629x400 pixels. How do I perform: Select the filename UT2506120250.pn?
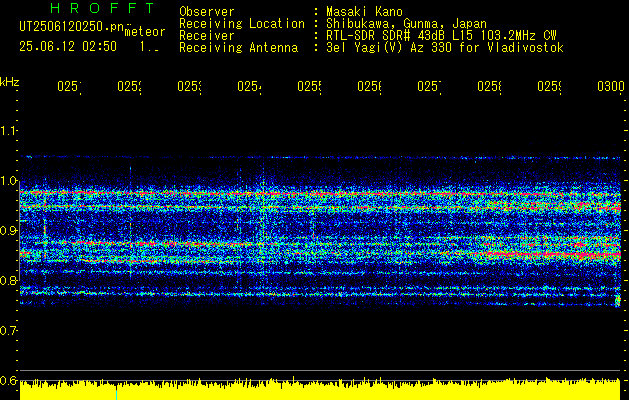[x=72, y=27]
